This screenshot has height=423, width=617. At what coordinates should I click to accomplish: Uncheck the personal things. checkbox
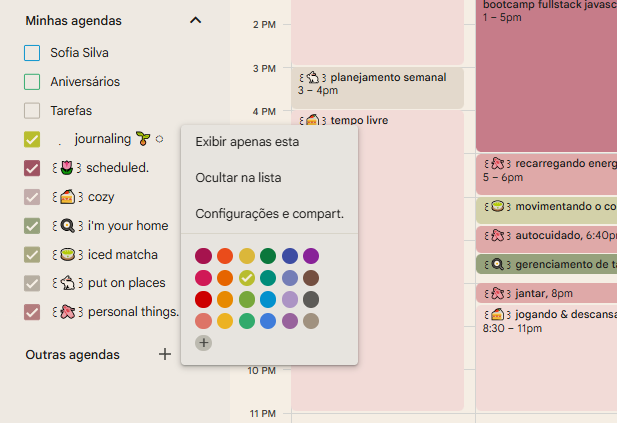(32, 312)
